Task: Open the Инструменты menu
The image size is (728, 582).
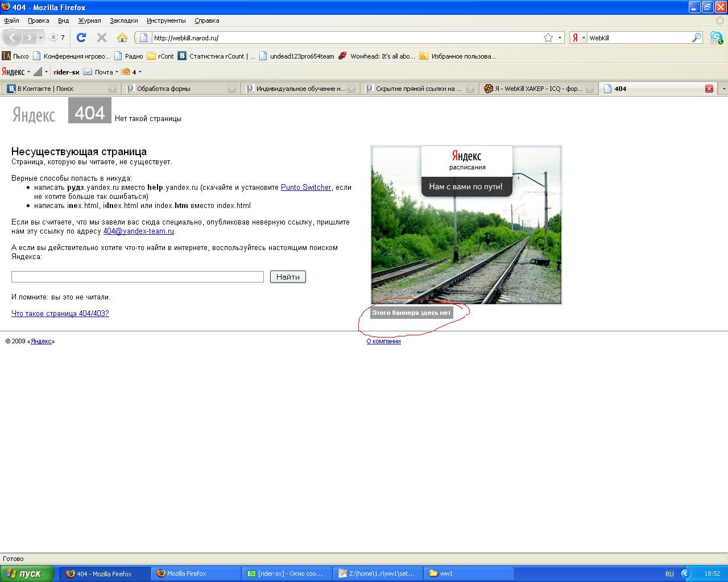Action: (166, 20)
